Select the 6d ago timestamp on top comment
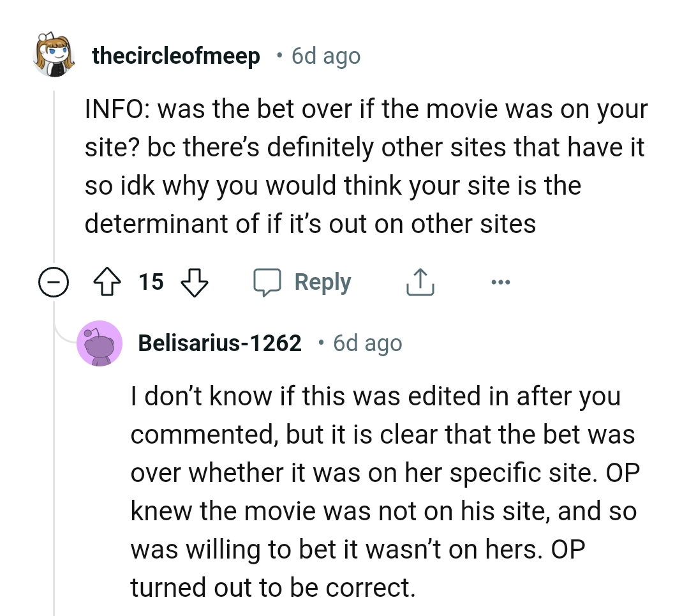This screenshot has width=689, height=616. (326, 56)
